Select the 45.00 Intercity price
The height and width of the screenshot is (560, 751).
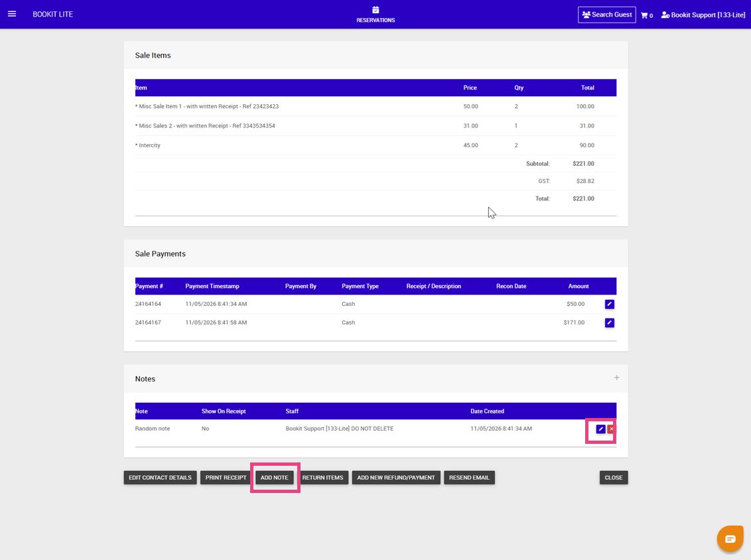click(x=470, y=145)
